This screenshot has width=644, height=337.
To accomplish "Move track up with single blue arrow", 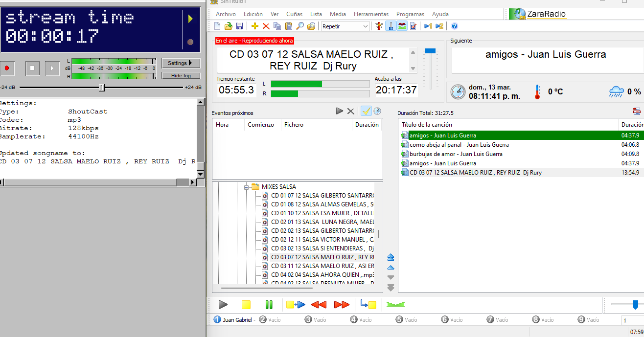I will [x=391, y=268].
